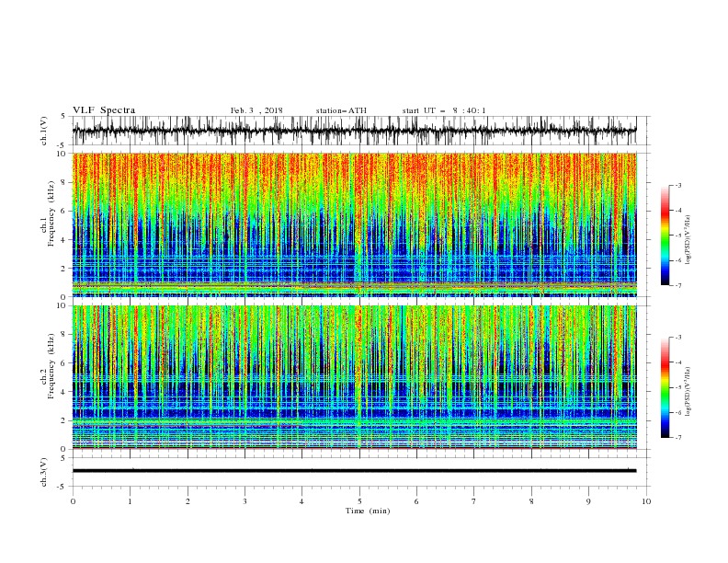This screenshot has width=728, height=563.
Task: Click the upper PSD color bar
Action: pos(665,236)
